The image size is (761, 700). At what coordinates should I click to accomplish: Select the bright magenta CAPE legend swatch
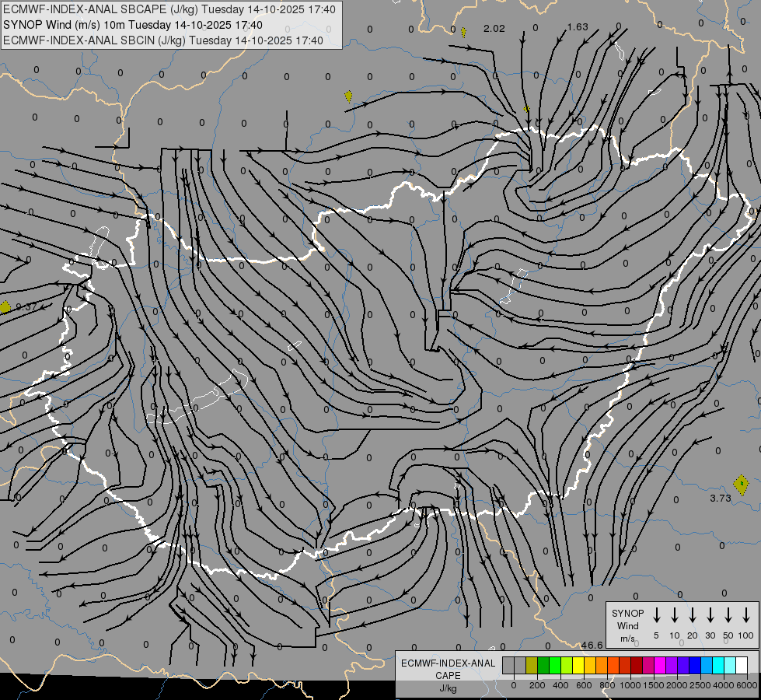pyautogui.click(x=660, y=665)
